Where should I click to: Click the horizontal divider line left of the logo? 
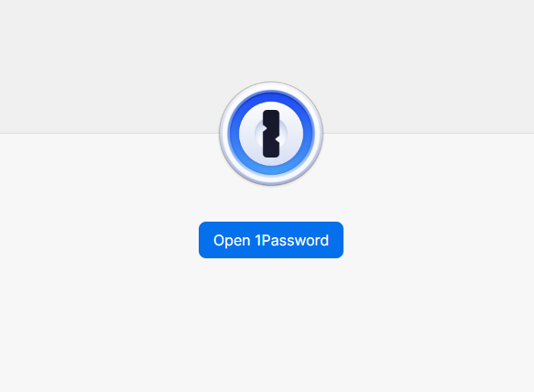click(x=109, y=133)
